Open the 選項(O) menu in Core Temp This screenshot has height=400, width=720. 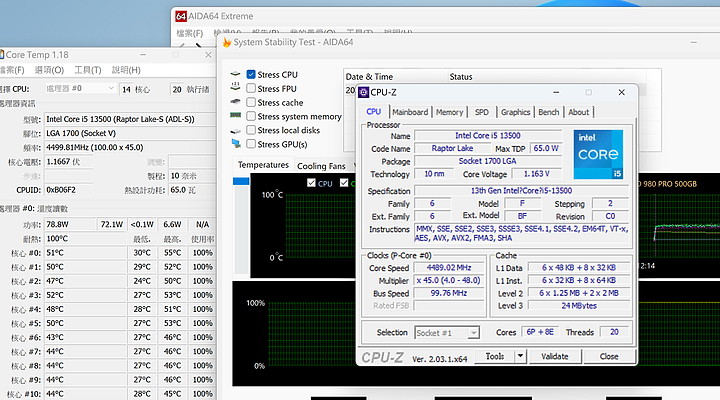(x=49, y=70)
